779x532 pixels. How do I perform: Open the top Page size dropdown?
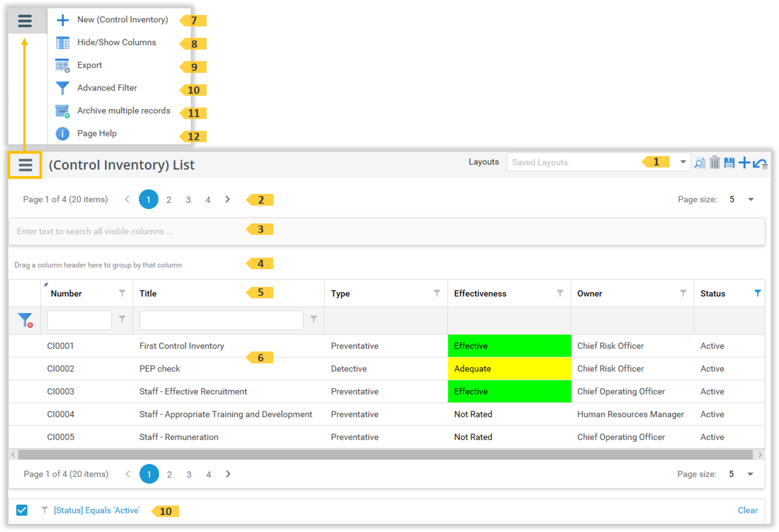click(751, 199)
